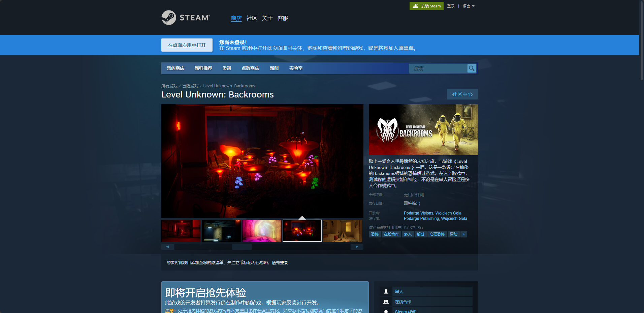Click the Steam logo in header

(186, 18)
